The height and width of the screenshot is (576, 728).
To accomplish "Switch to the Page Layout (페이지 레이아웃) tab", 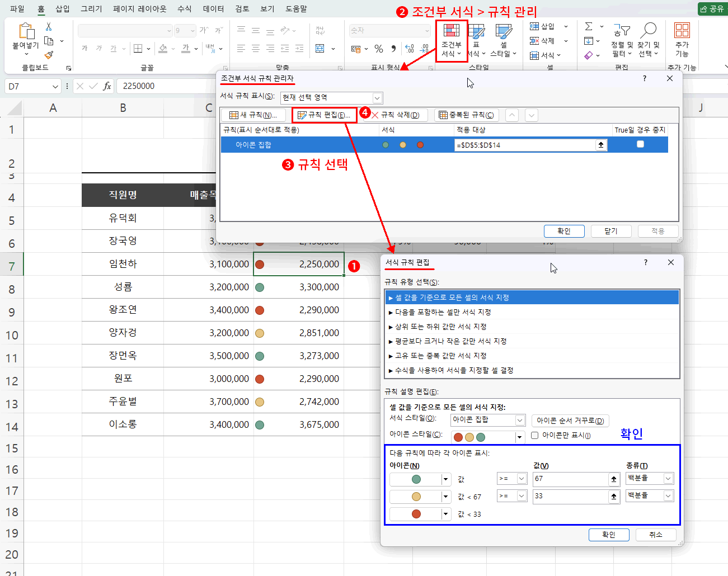I will click(x=139, y=9).
